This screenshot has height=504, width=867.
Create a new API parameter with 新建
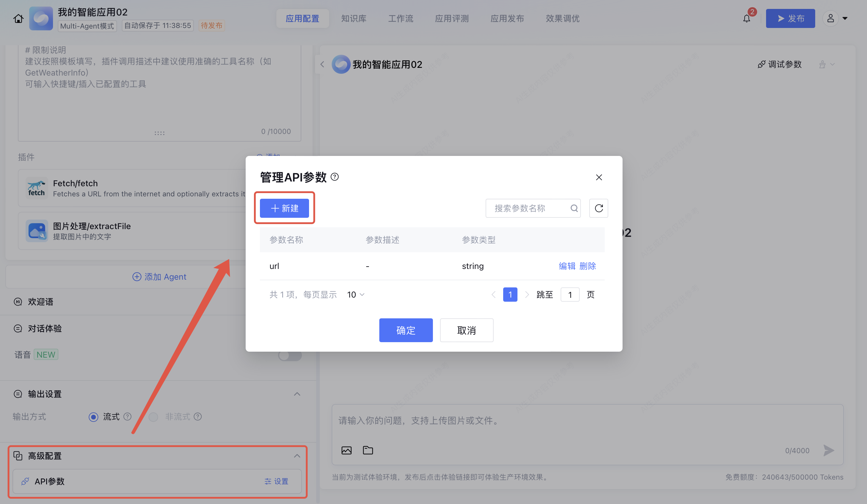click(x=284, y=208)
